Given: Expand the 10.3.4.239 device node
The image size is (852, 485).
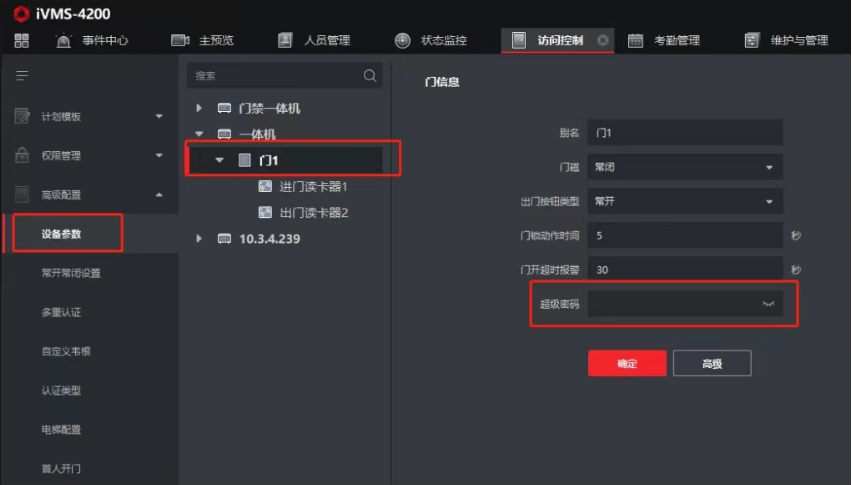Looking at the screenshot, I should click(x=199, y=238).
